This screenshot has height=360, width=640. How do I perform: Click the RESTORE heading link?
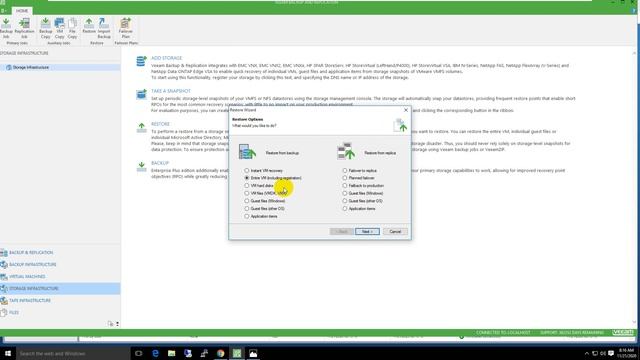point(160,124)
